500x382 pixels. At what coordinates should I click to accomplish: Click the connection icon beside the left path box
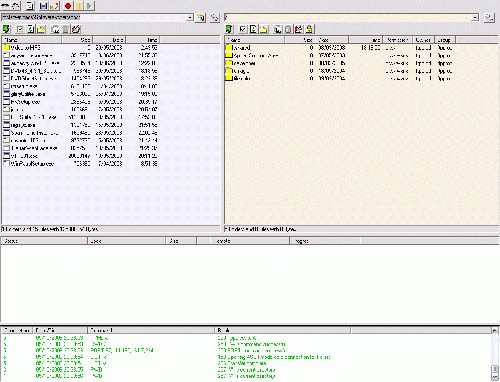(x=214, y=18)
